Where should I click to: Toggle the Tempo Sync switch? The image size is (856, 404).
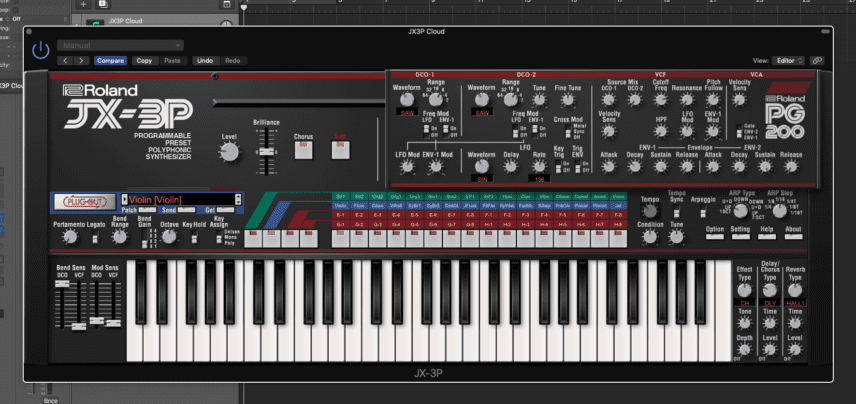pyautogui.click(x=677, y=212)
